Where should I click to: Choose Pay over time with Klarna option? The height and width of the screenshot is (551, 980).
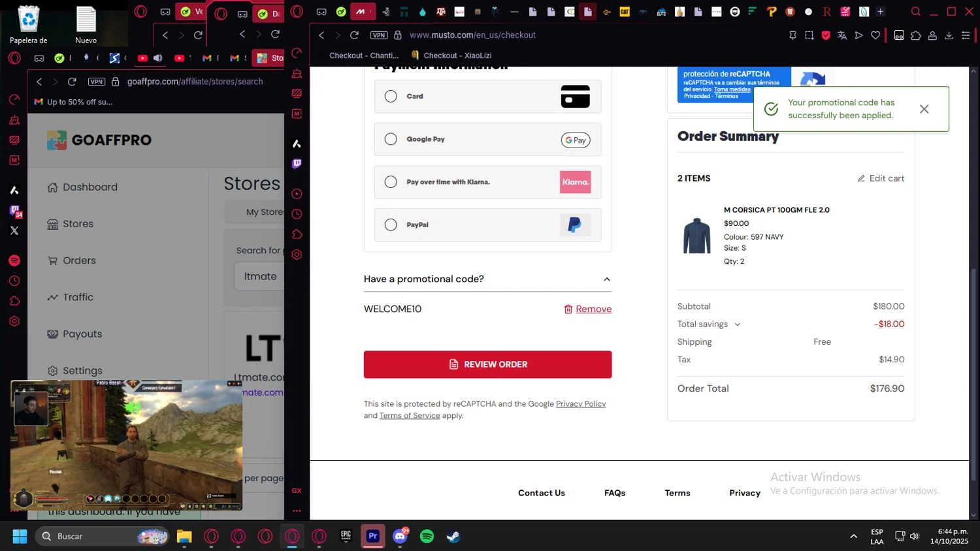tap(391, 182)
